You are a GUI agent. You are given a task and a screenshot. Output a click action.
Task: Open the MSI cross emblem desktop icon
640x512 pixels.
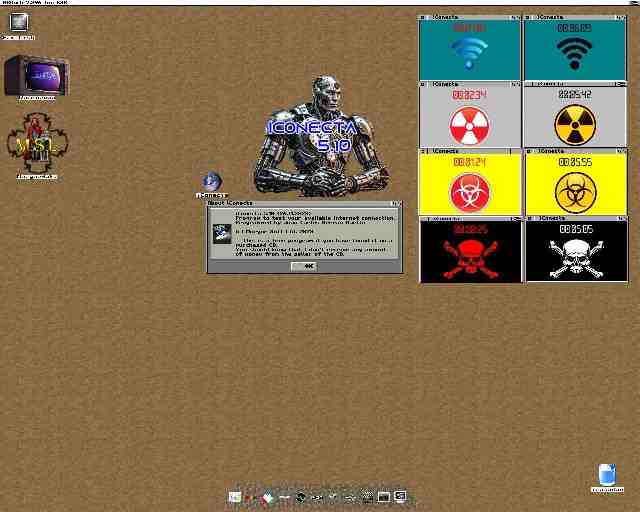click(37, 145)
